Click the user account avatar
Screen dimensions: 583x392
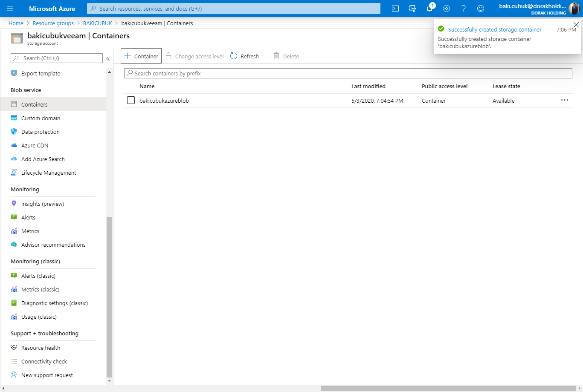click(x=574, y=9)
